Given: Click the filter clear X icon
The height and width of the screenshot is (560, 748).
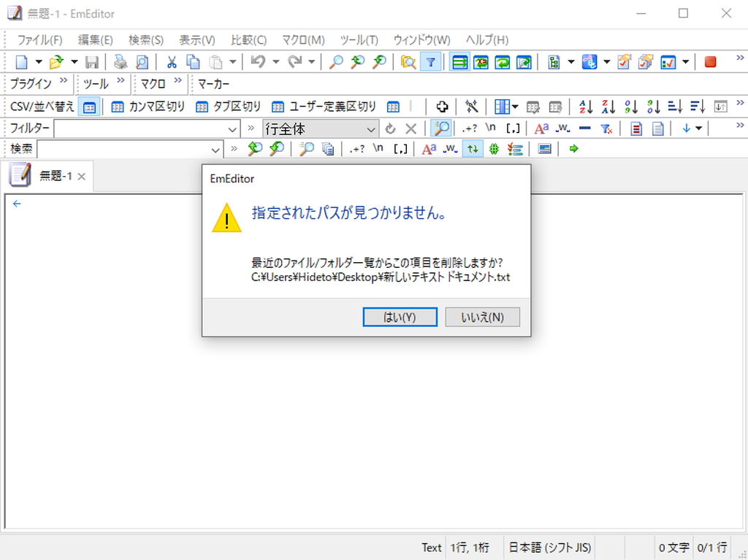Looking at the screenshot, I should tap(411, 129).
